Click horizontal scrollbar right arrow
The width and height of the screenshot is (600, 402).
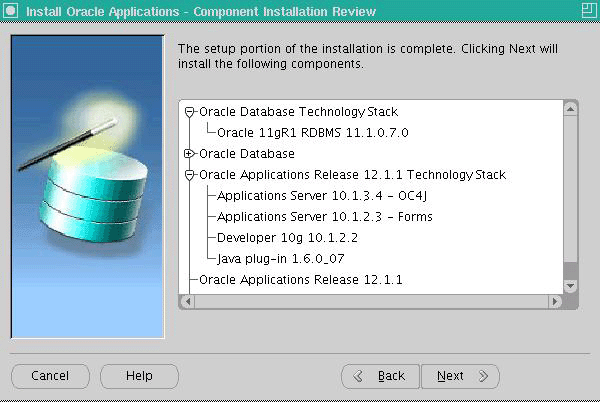pos(555,301)
